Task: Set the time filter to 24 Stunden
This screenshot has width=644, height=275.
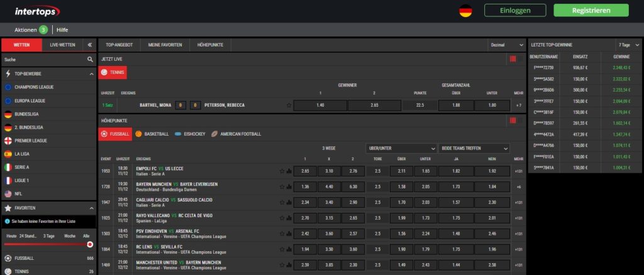Action: pos(28,236)
